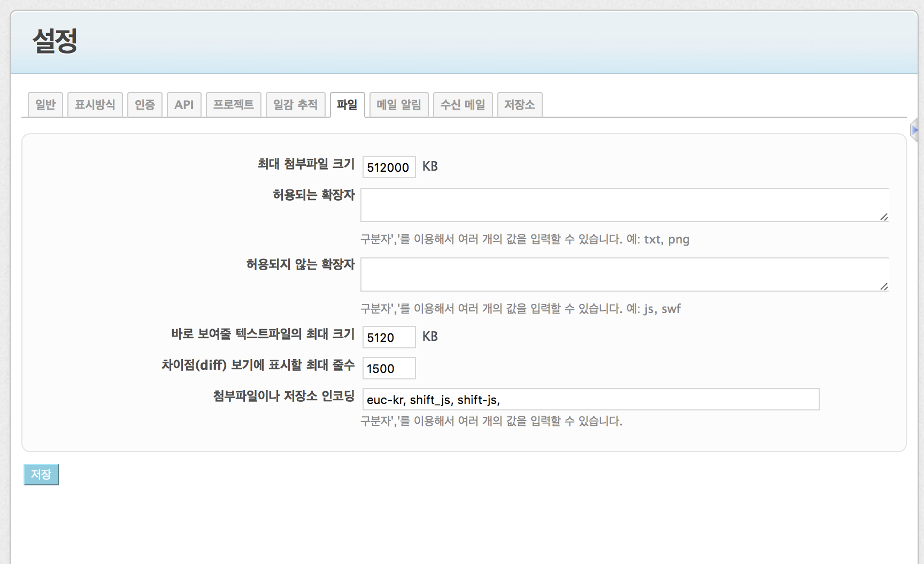
Task: Select the active 파일 tab
Action: coord(347,105)
